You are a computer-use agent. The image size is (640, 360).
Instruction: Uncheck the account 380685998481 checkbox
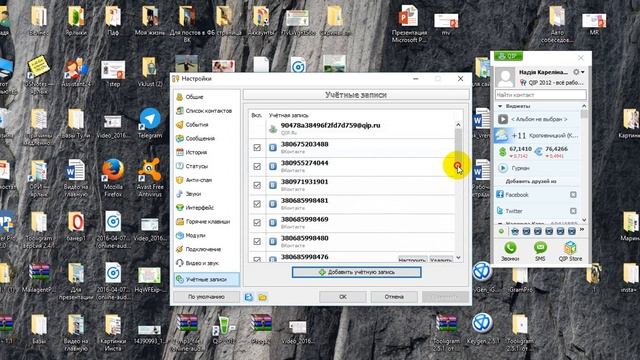pos(257,204)
